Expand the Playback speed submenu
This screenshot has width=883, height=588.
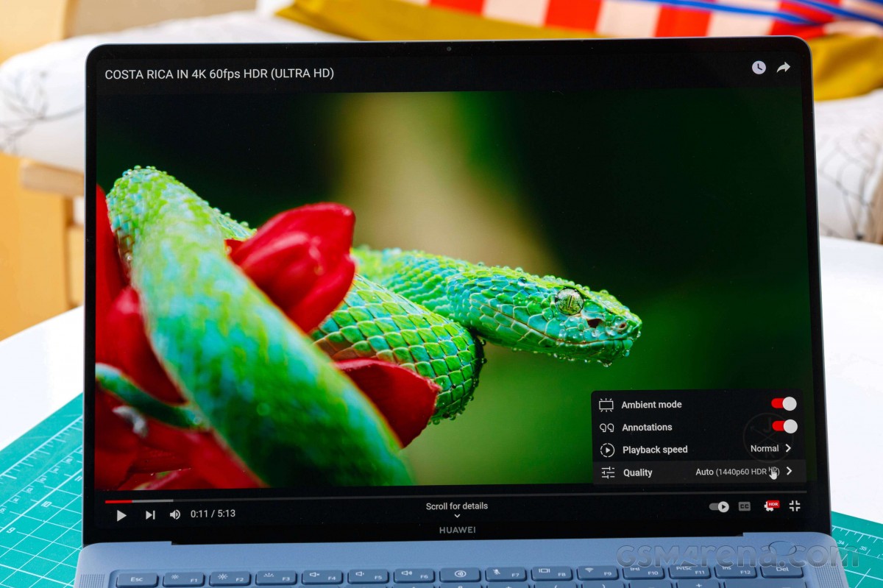(789, 449)
